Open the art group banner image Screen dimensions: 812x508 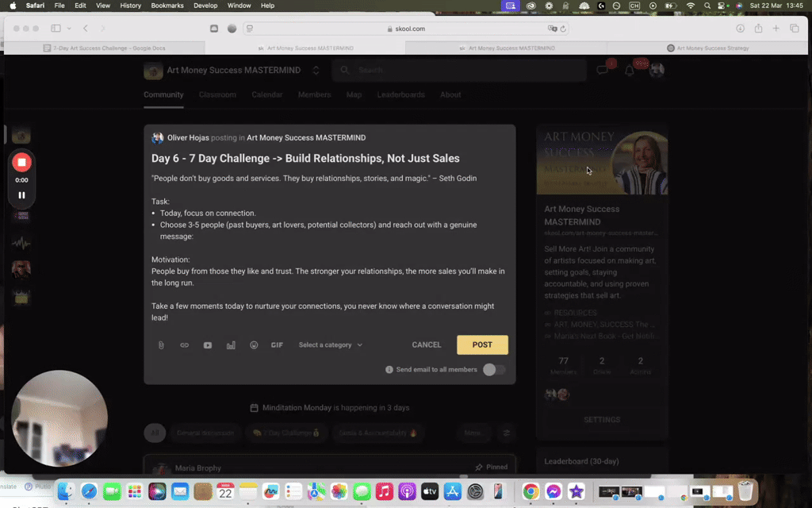(602, 160)
